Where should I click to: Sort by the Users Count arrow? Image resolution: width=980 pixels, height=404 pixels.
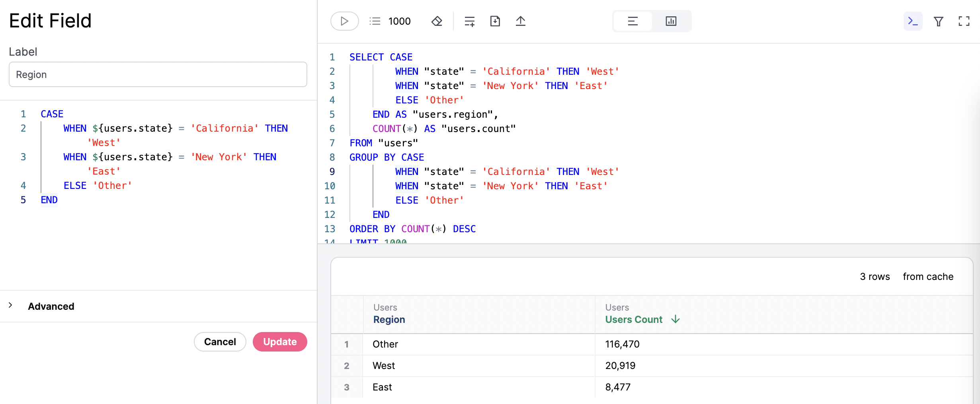coord(675,319)
